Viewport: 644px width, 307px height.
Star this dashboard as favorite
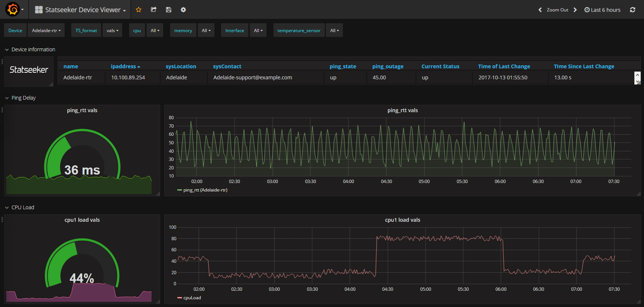tap(139, 10)
